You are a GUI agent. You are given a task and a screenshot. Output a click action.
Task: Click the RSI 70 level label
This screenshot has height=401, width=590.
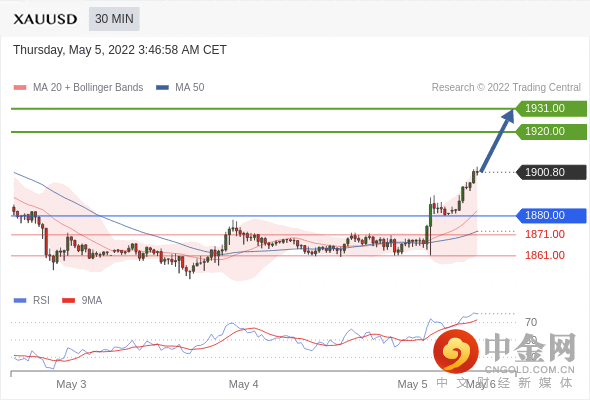pos(531,322)
